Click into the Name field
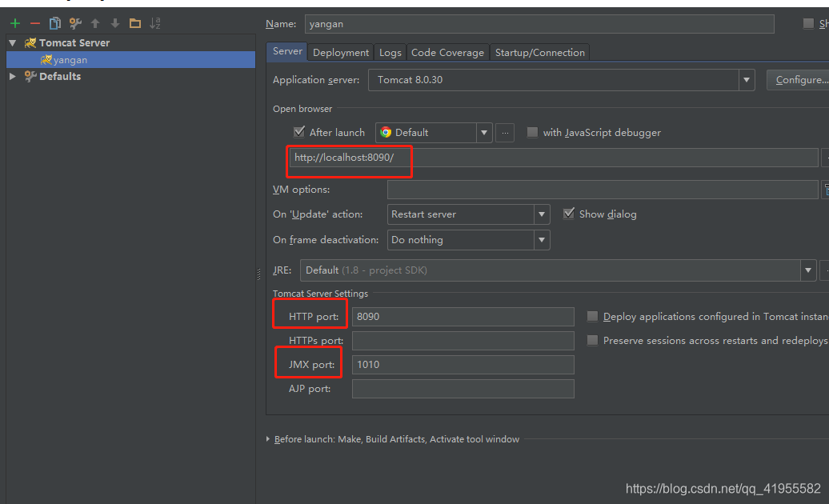Screen dimensions: 829x504 [539, 24]
